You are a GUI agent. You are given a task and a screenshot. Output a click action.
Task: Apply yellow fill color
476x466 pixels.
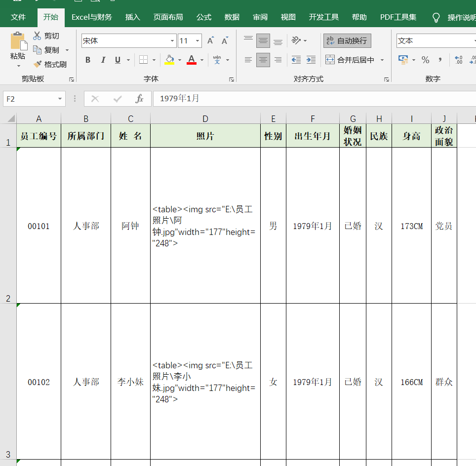click(x=169, y=60)
